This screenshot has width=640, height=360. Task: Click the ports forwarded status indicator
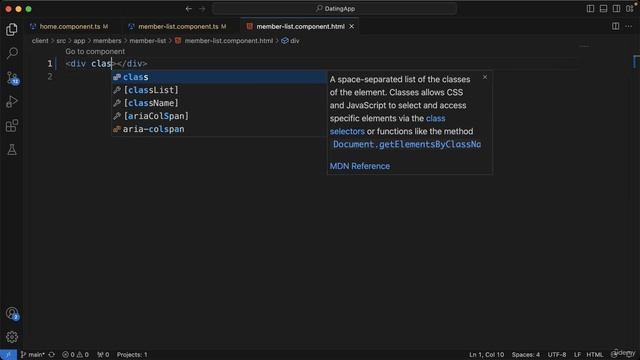click(x=103, y=355)
